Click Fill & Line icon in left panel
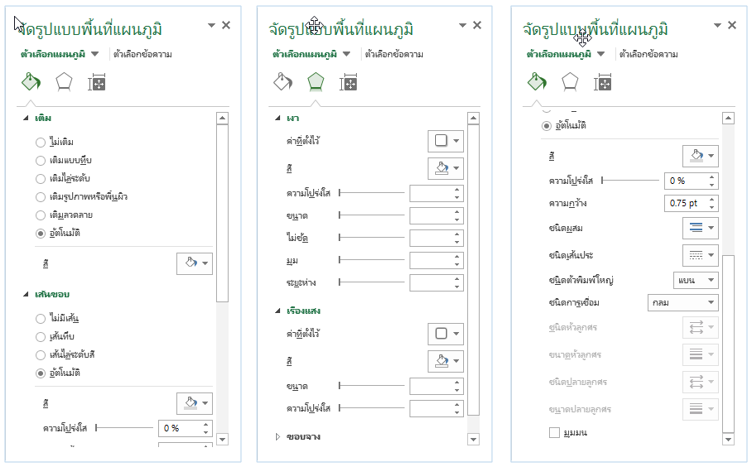 pos(29,82)
